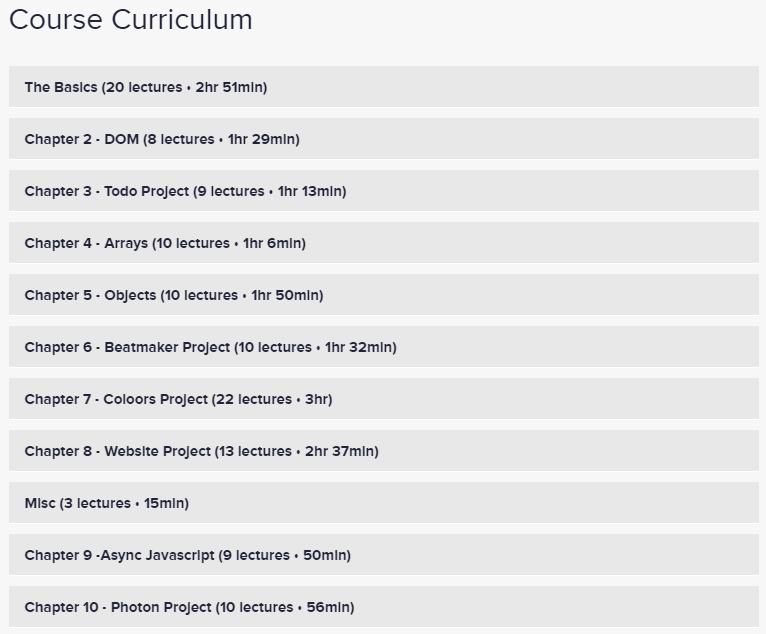Select the section lasting 1hr 6min

click(x=383, y=243)
